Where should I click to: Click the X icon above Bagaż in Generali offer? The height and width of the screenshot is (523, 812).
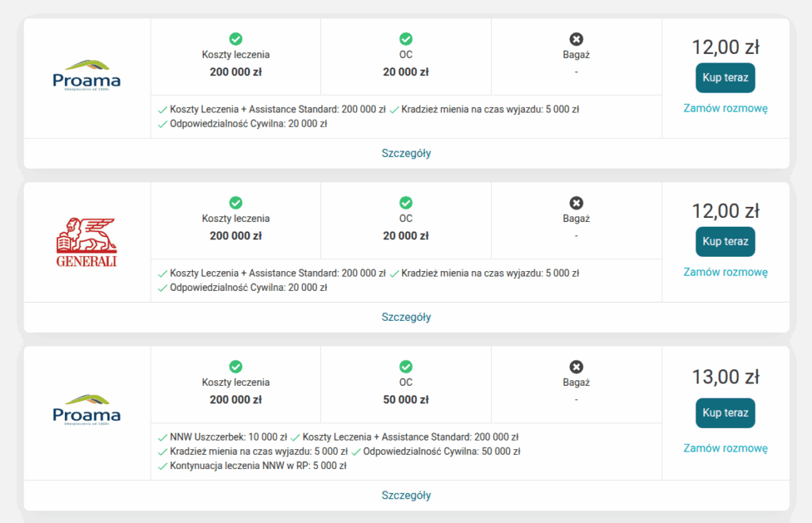(576, 203)
